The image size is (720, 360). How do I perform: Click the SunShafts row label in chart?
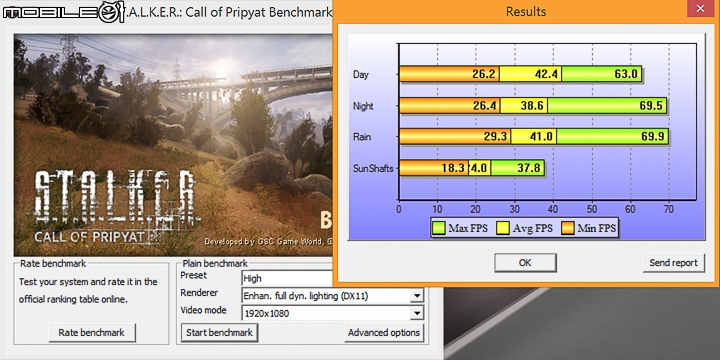pos(373,168)
